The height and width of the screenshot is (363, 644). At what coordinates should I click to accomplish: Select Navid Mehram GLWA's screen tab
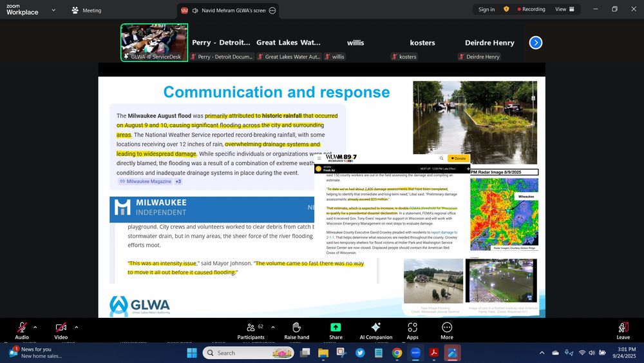(229, 11)
